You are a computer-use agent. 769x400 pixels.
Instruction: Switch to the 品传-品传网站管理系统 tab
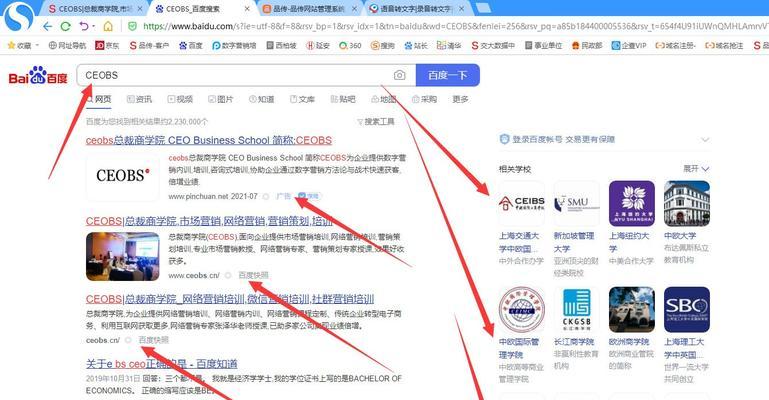(309, 9)
